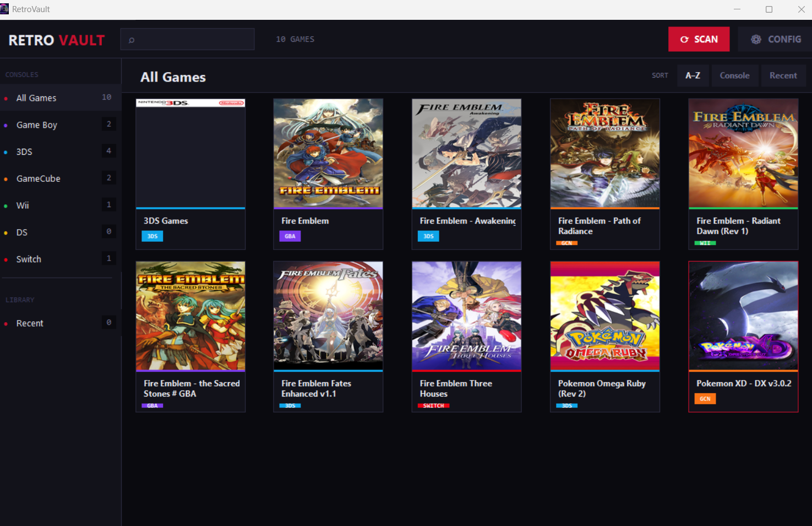Select GameCube console filter

click(x=61, y=178)
